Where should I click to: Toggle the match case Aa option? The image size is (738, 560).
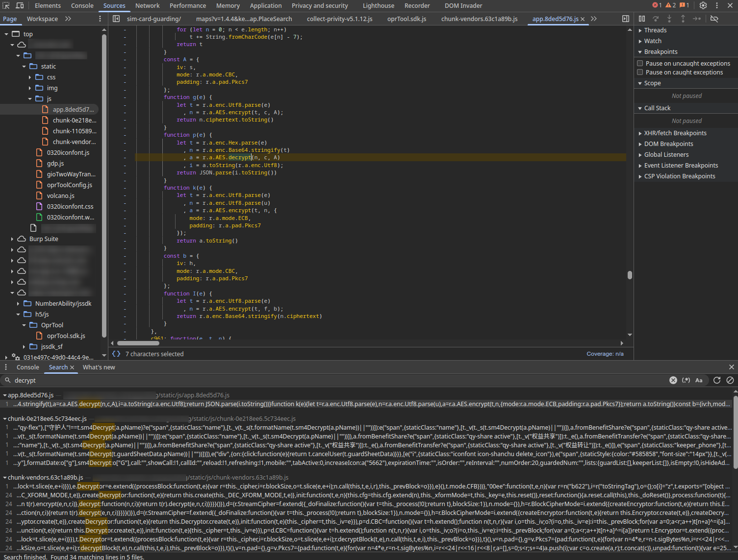coord(699,380)
